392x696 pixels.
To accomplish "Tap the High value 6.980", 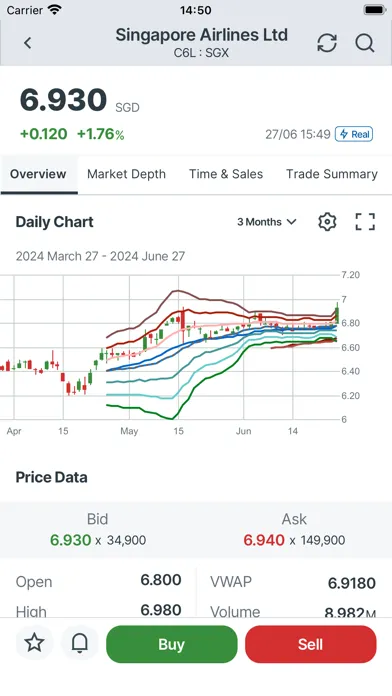I will (x=161, y=610).
